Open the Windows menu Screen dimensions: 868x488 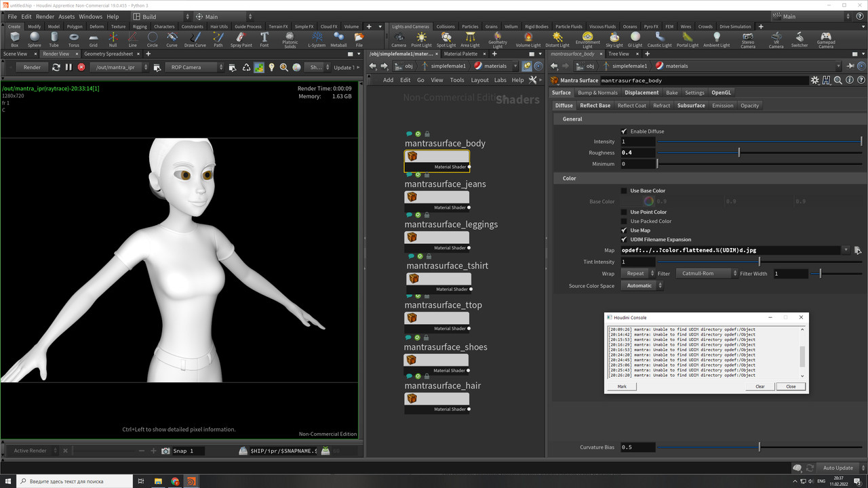[90, 16]
